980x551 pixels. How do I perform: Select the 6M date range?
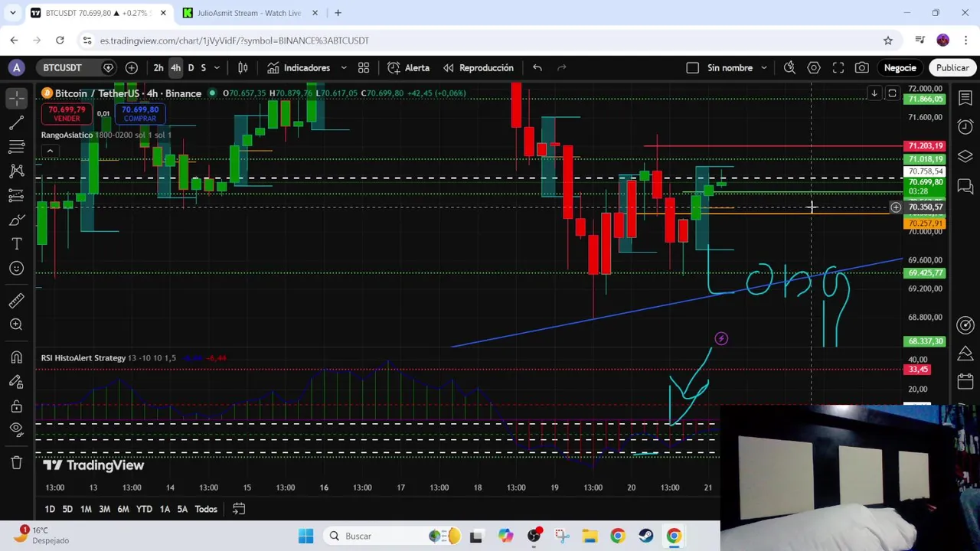tap(123, 509)
